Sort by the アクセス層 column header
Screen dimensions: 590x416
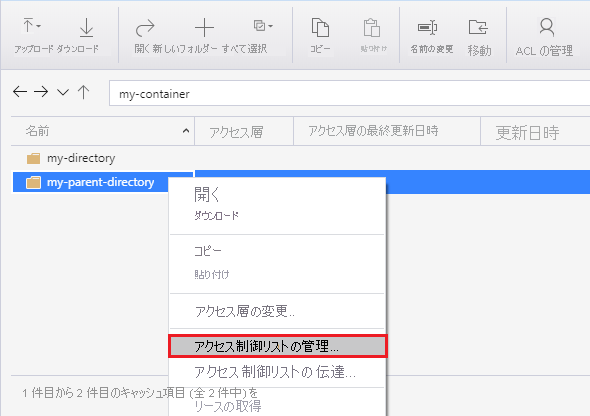244,131
